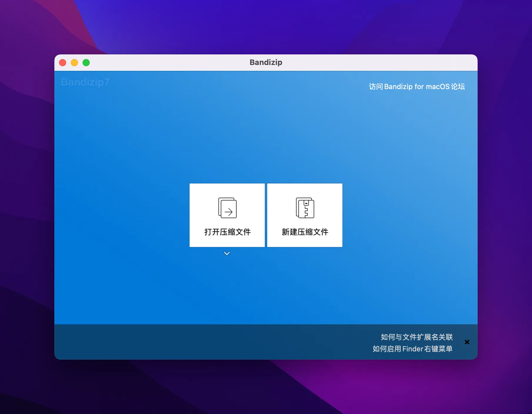Click blank white area of open archive tile
The width and height of the screenshot is (532, 414).
coord(203,194)
